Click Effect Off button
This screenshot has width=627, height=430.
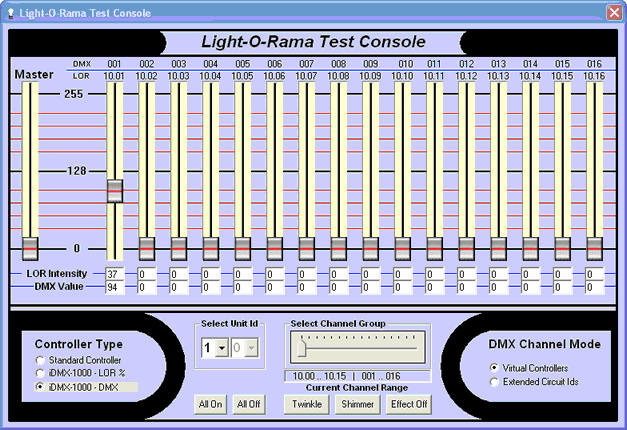408,404
